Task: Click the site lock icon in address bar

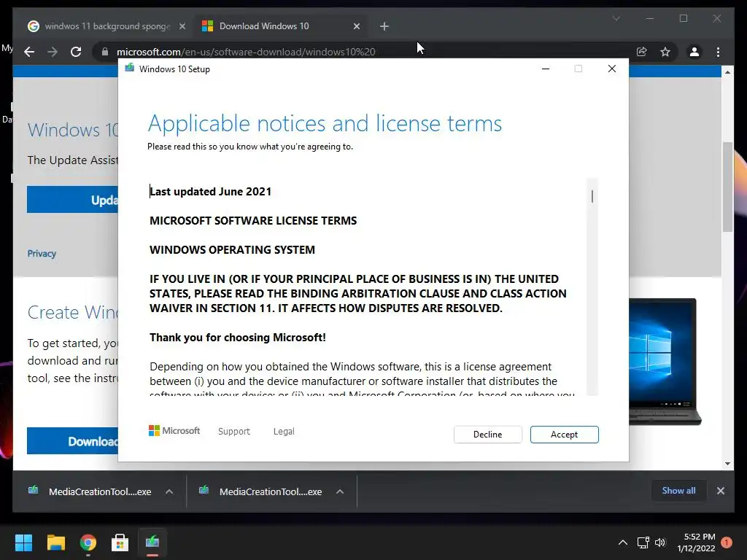Action: (105, 52)
